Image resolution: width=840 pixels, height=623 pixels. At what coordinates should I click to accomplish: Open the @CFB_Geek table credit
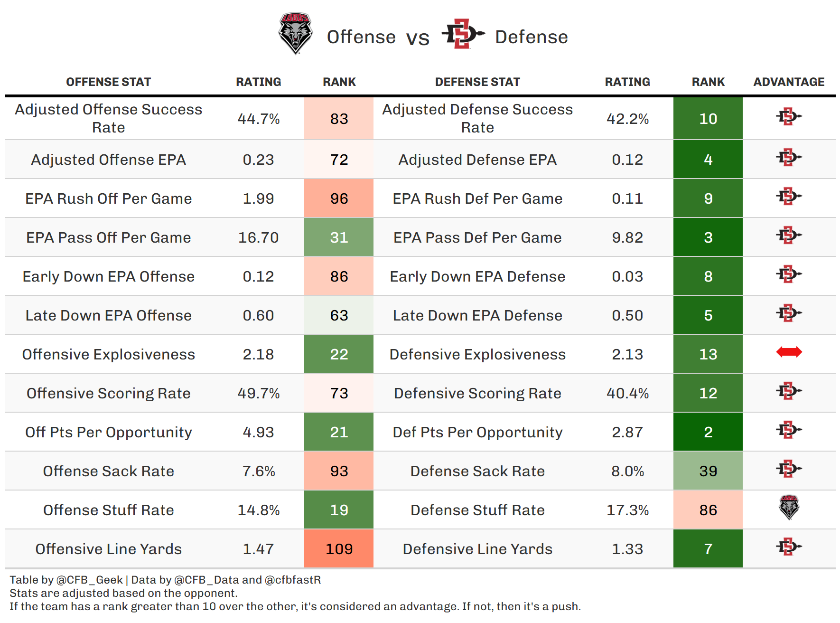click(90, 580)
